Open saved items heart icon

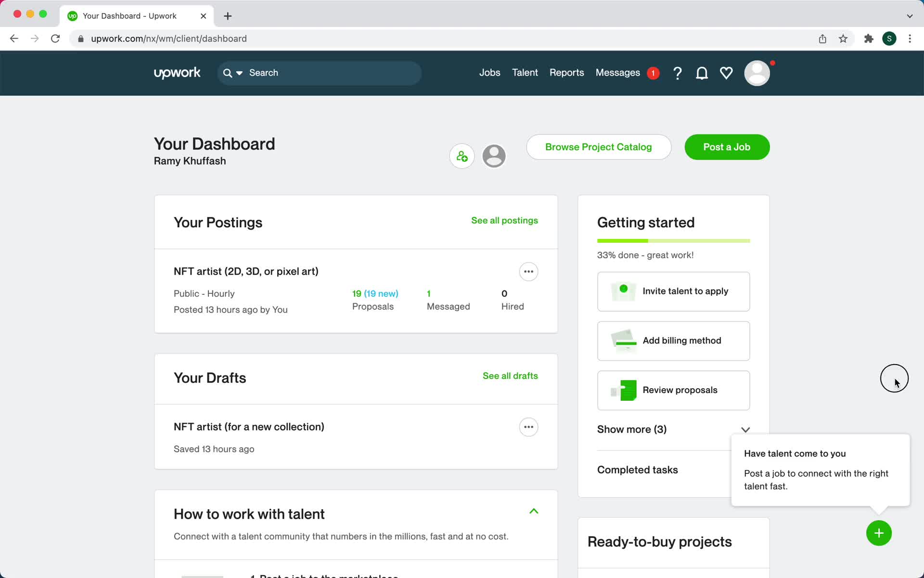point(726,73)
